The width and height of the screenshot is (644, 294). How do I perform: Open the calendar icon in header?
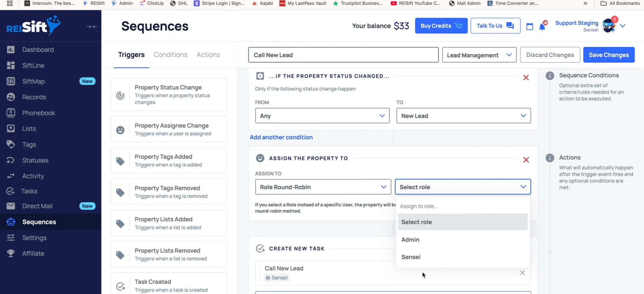pyautogui.click(x=530, y=26)
